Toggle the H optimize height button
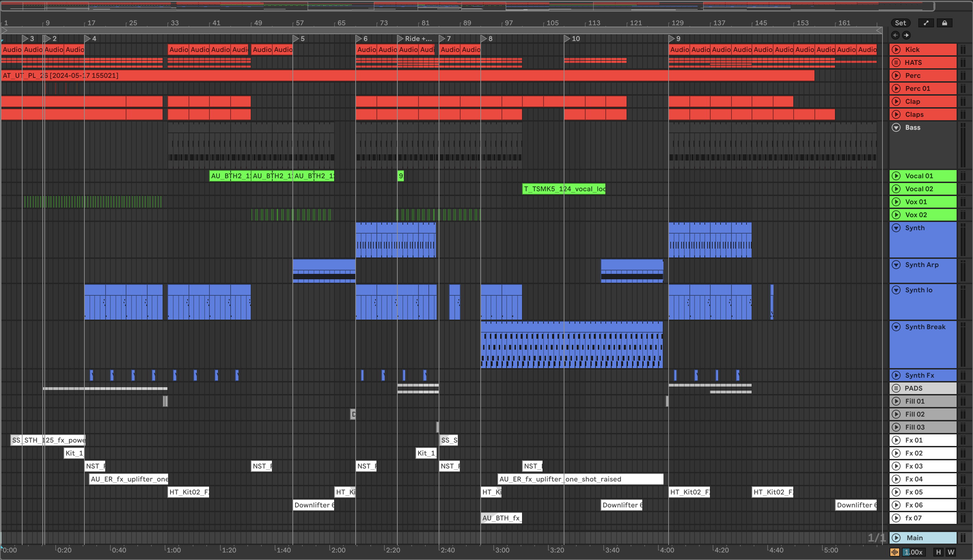Screen dimensions: 973x560 [x=938, y=552]
